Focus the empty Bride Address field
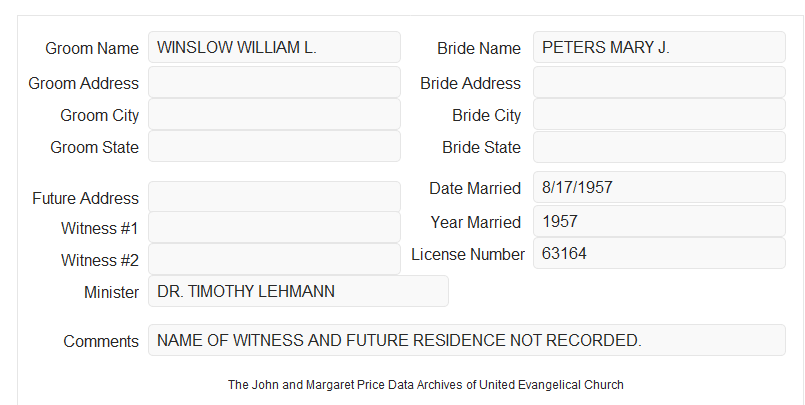This screenshot has width=805, height=405. tap(659, 82)
